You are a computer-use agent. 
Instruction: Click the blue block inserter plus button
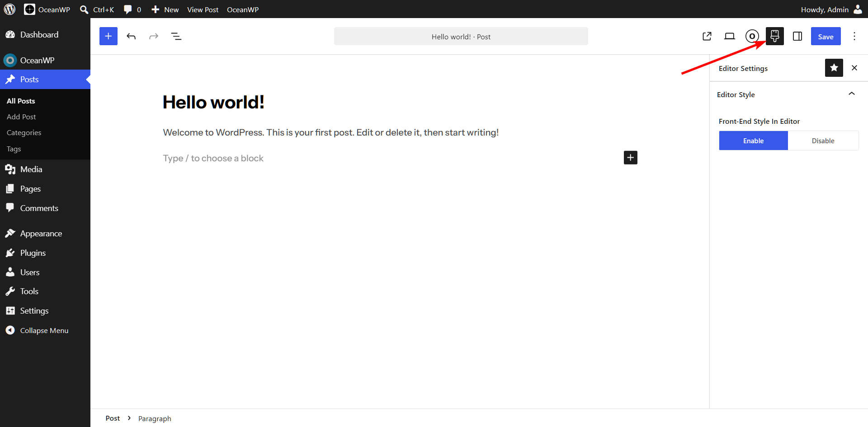[x=108, y=36]
